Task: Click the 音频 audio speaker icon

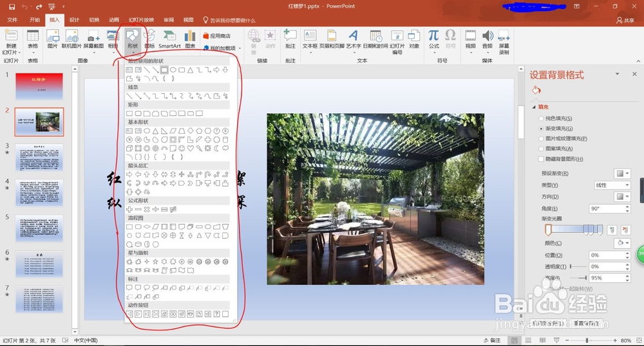Action: point(488,35)
